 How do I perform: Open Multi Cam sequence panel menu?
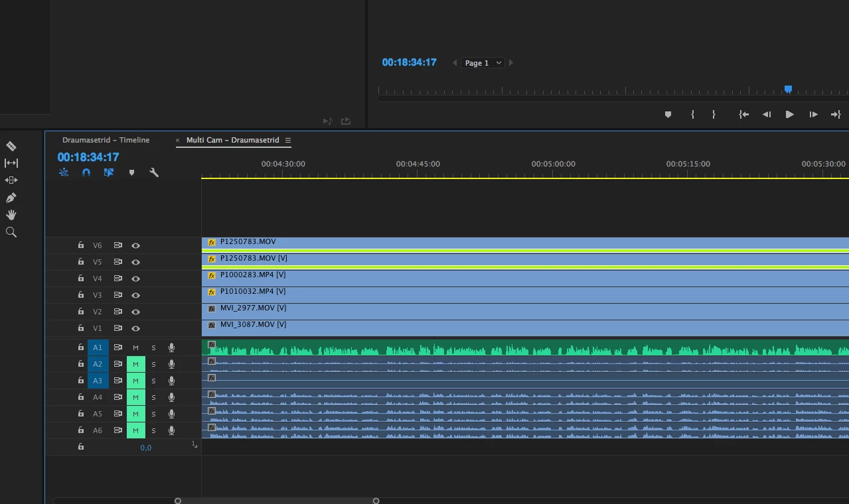(288, 140)
